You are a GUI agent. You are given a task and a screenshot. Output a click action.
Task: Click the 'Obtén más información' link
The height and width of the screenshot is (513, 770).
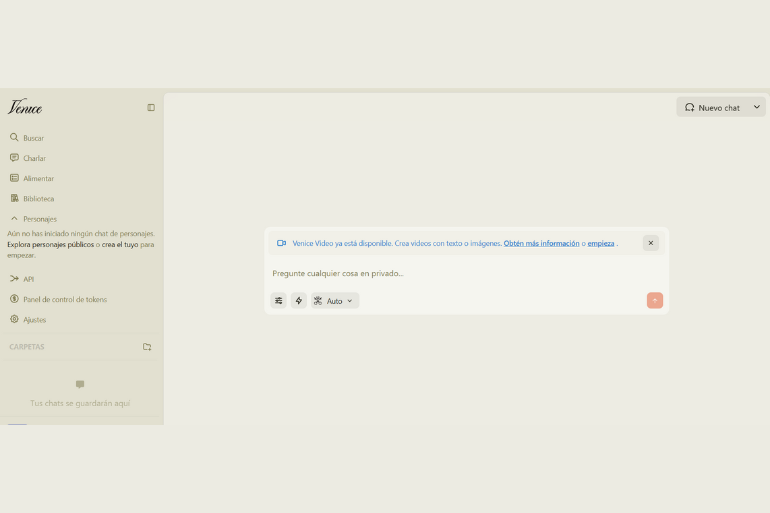(x=541, y=243)
